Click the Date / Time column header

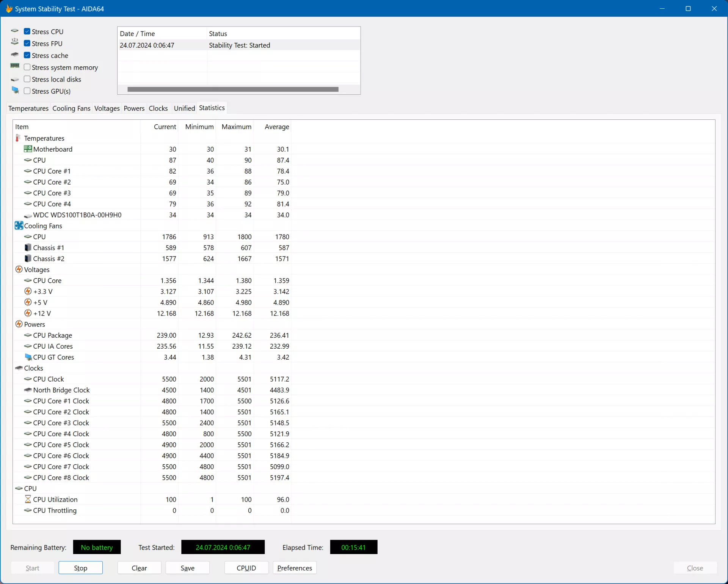click(x=162, y=33)
